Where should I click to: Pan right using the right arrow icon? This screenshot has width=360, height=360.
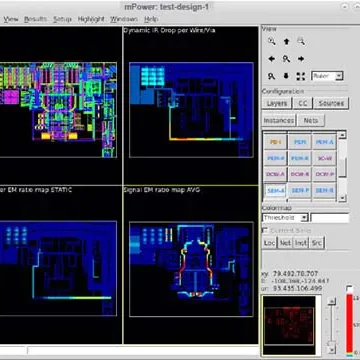pos(301,59)
